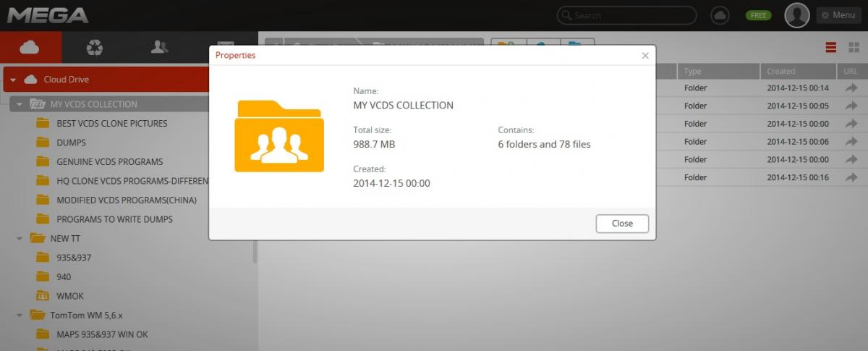The image size is (868, 351).
Task: Click the Close button in Properties
Action: [622, 224]
